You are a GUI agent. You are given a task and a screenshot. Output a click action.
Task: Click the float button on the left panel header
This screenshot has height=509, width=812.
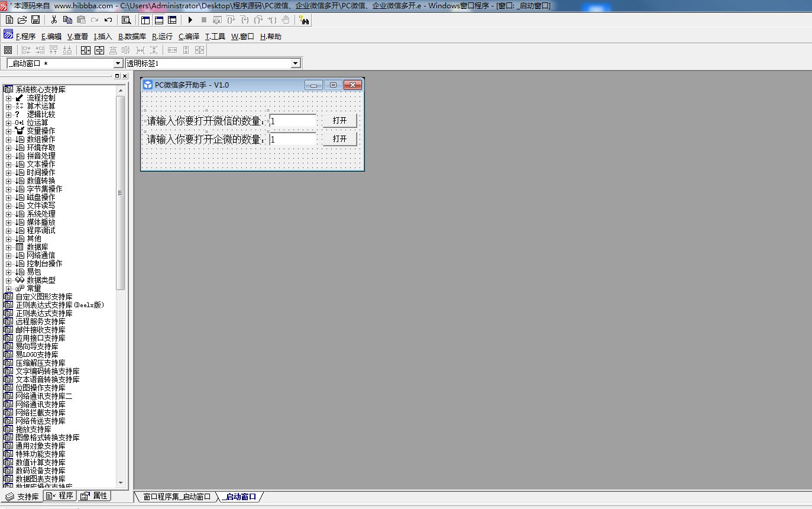pyautogui.click(x=117, y=76)
